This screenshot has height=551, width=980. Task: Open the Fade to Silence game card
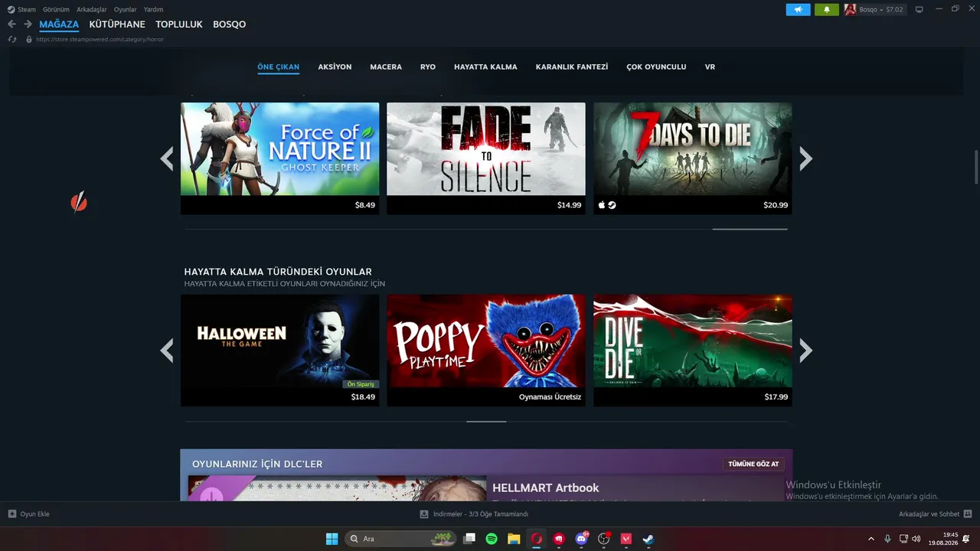point(486,158)
